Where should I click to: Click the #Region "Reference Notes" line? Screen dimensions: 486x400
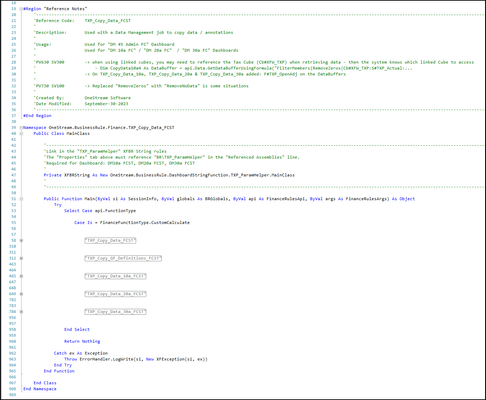click(x=55, y=9)
